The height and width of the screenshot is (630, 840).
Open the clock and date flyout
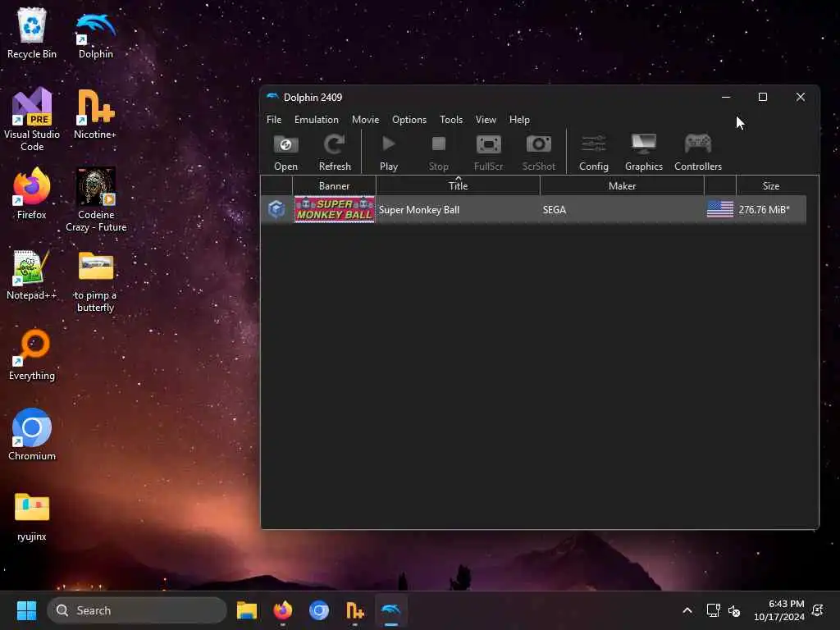pyautogui.click(x=779, y=610)
